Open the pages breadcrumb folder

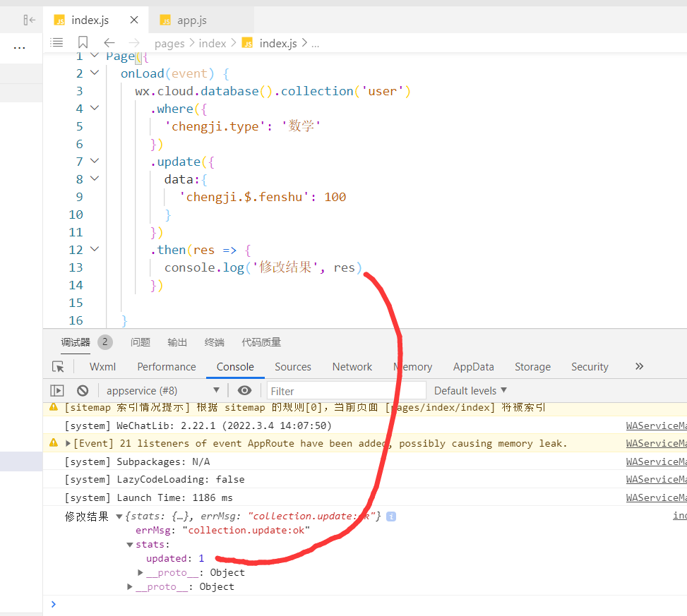tap(169, 43)
